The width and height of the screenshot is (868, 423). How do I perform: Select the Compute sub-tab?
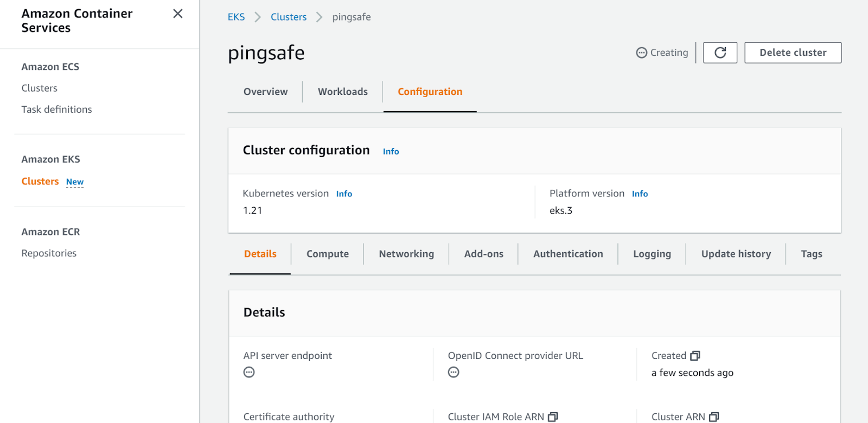click(x=327, y=254)
